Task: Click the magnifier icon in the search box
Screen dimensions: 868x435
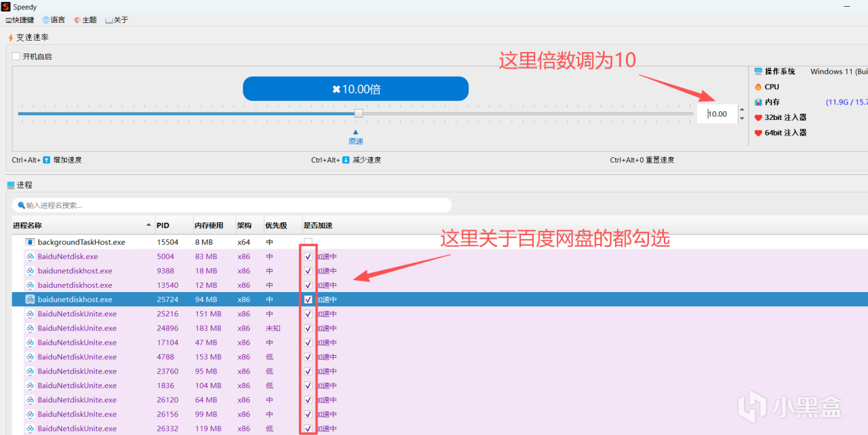Action: click(x=21, y=205)
